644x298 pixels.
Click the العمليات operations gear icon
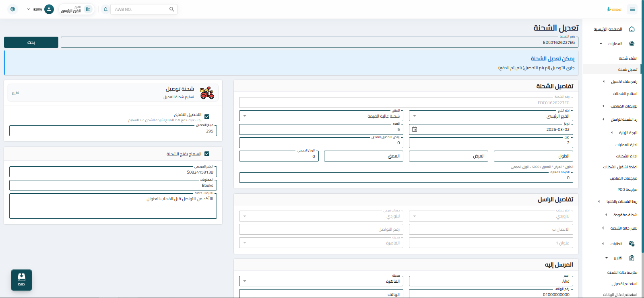632,43
